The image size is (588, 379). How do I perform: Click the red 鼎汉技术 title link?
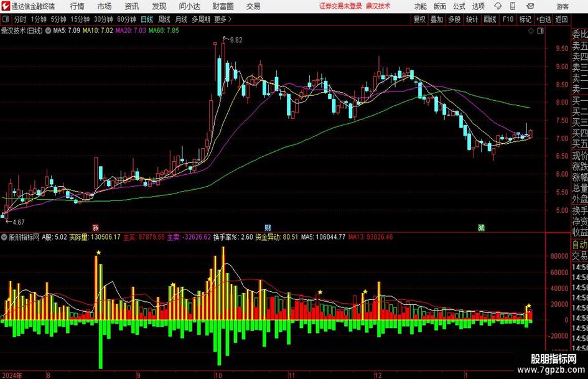click(x=378, y=6)
